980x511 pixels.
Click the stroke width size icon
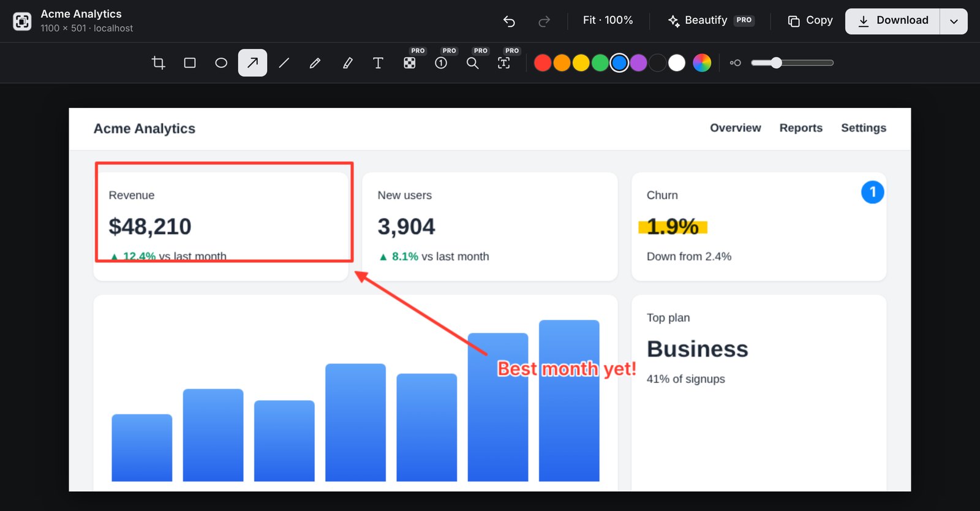736,62
